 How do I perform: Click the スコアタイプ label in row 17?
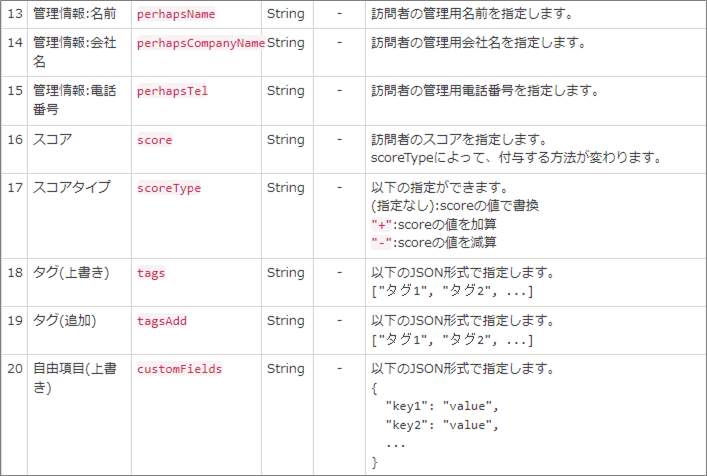71,187
